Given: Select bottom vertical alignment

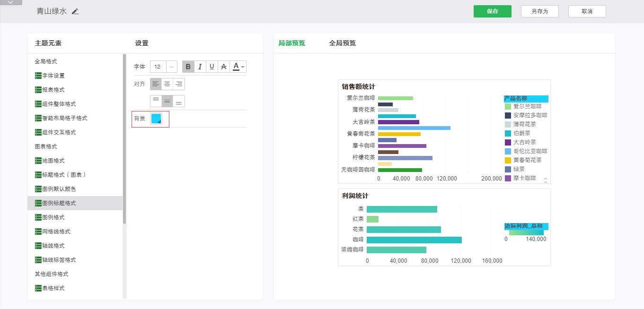Looking at the screenshot, I should coord(179,101).
